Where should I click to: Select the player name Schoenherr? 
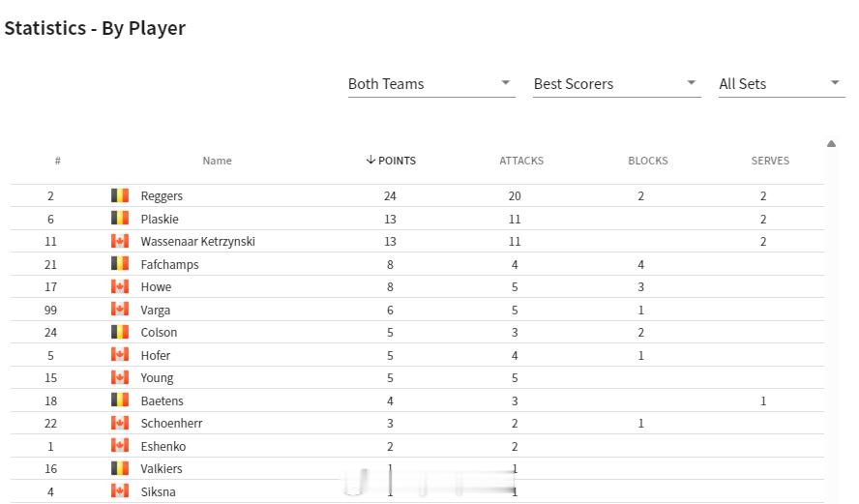[x=171, y=424]
